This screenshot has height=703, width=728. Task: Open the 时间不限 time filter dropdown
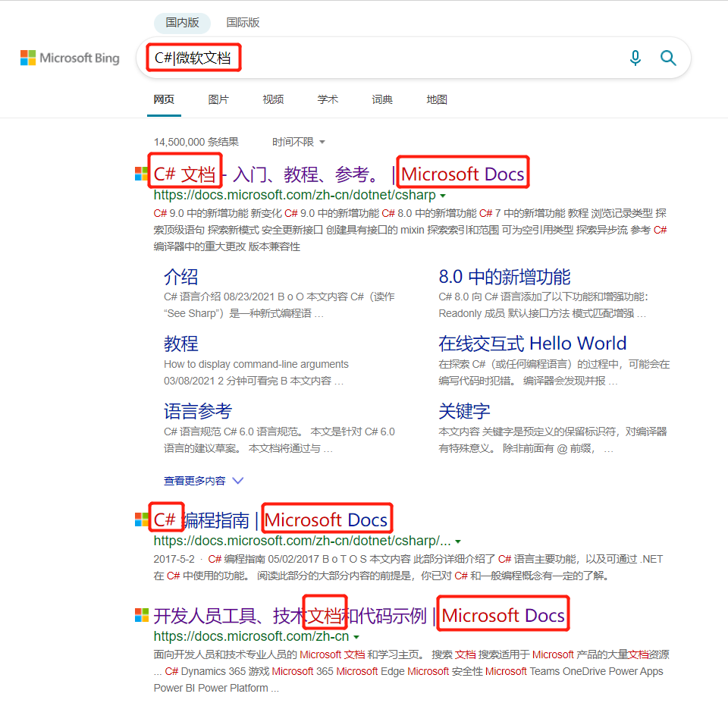[x=298, y=142]
